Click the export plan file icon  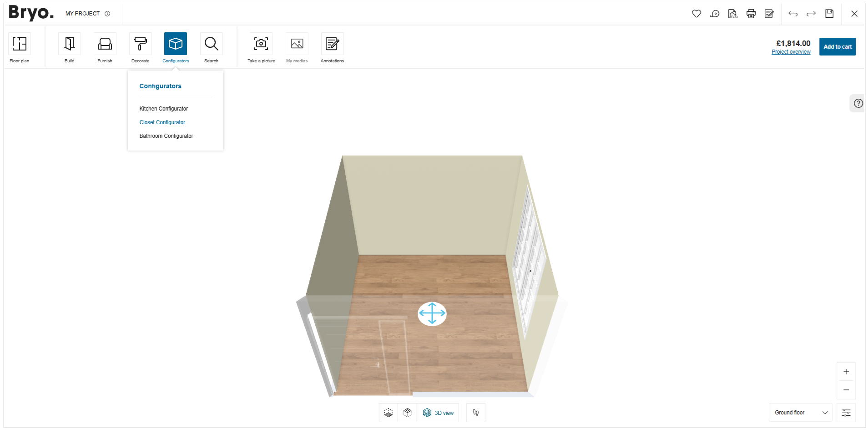(x=733, y=14)
